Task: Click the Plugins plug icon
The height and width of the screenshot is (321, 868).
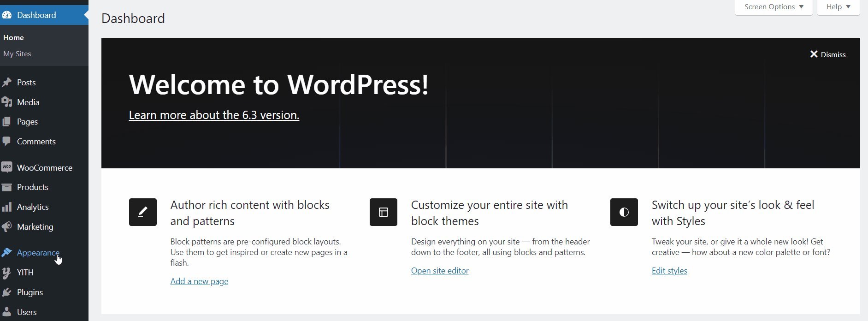Action: pyautogui.click(x=6, y=292)
